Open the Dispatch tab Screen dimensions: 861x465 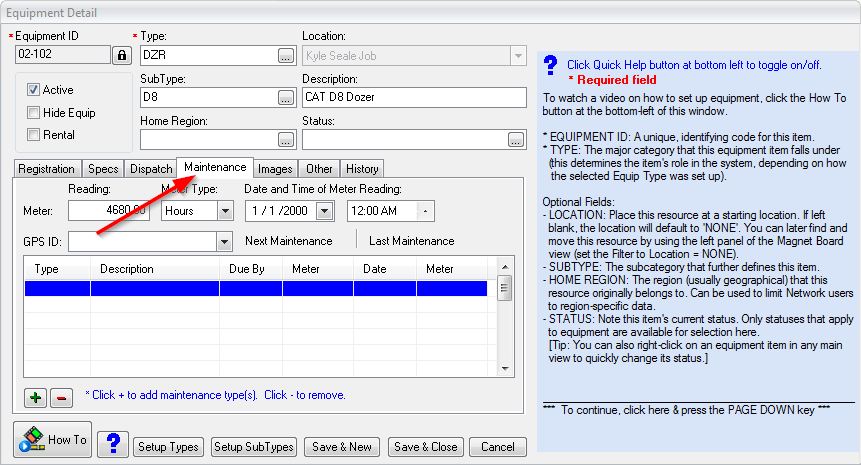coord(151,169)
